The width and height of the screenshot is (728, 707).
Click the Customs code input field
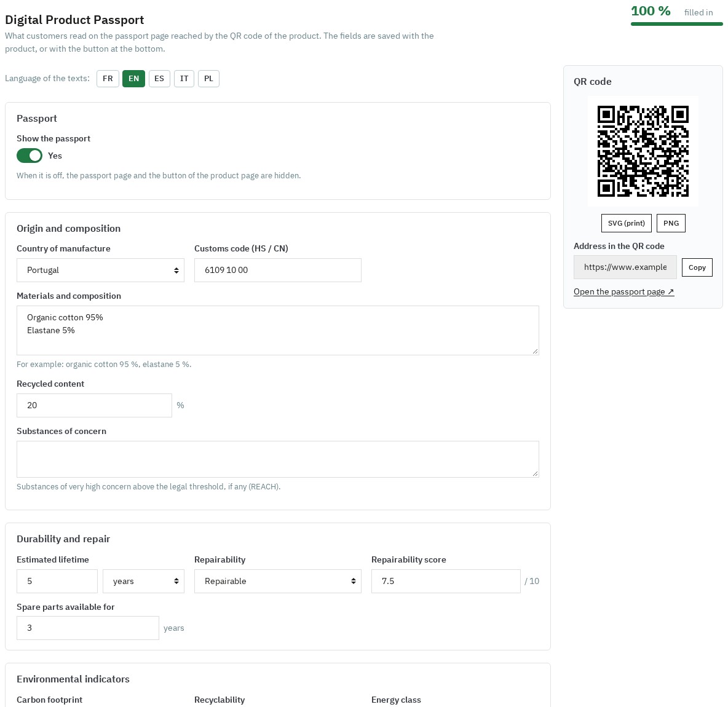pos(278,270)
